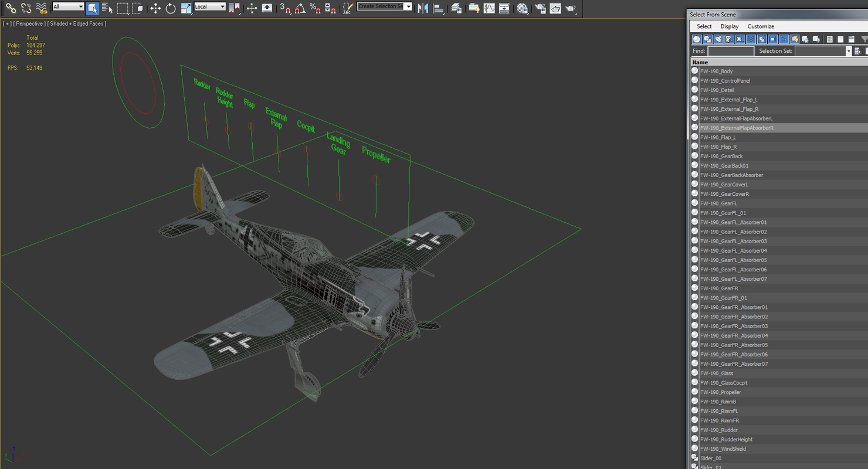Open the Shaded + Edged Faces shading menu
The height and width of the screenshot is (469, 868).
(77, 23)
